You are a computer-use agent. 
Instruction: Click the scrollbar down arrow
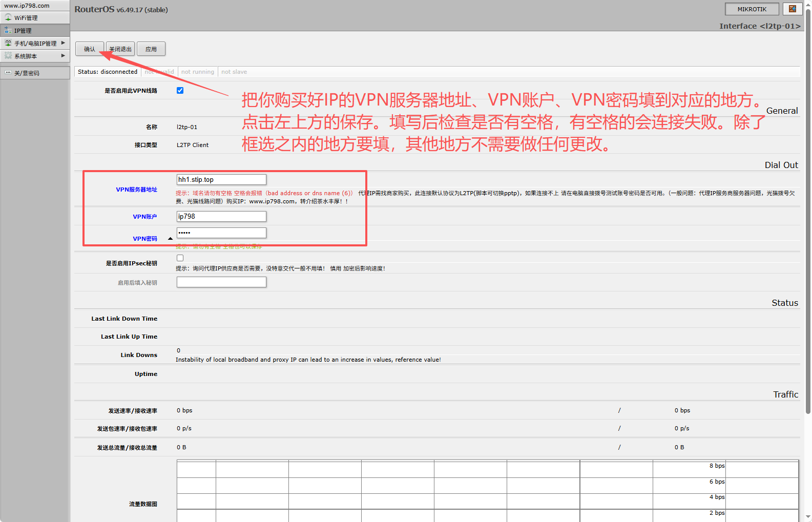point(808,517)
